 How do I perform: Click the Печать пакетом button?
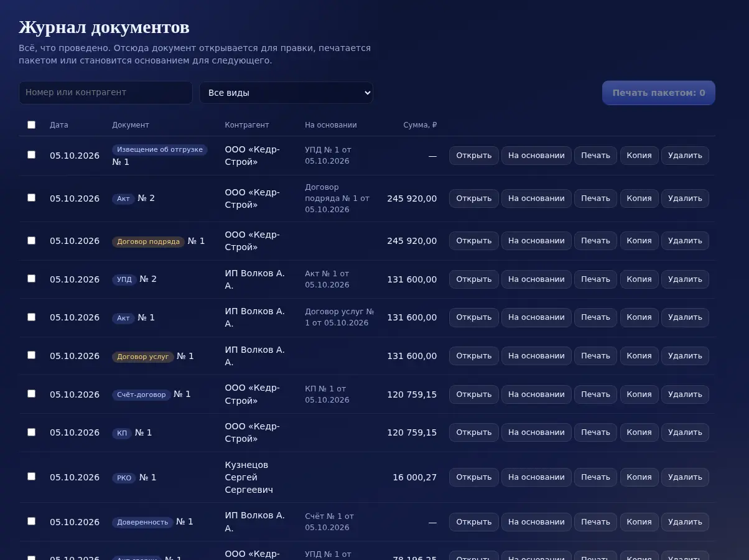[659, 93]
